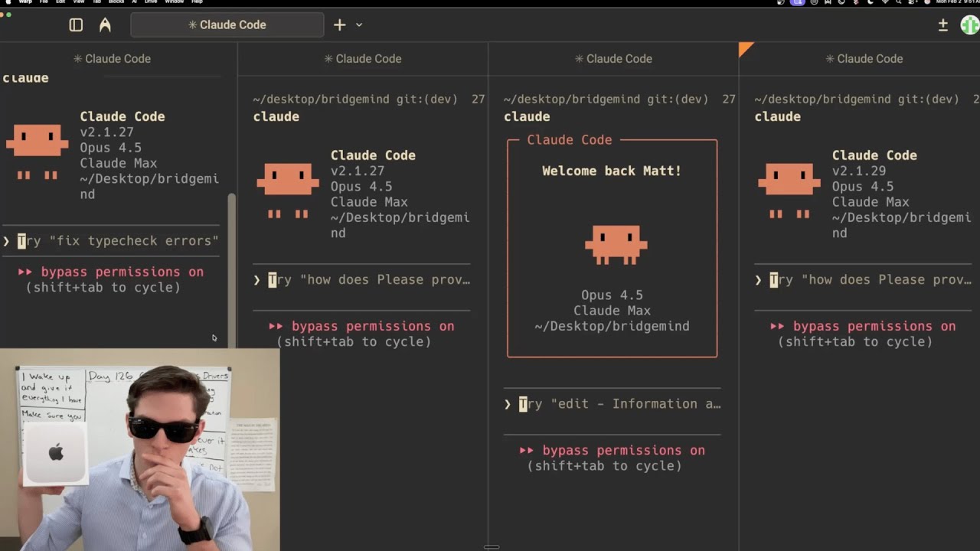The image size is (980, 551).
Task: Click "Opus 4.5" inside the Welcome box
Action: point(612,295)
